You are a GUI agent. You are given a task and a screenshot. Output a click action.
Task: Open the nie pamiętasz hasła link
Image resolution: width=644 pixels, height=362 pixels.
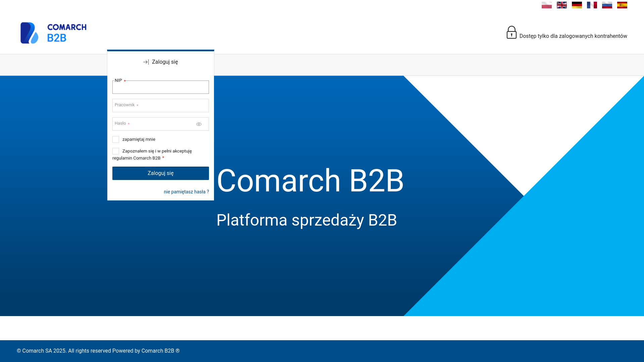(x=186, y=192)
